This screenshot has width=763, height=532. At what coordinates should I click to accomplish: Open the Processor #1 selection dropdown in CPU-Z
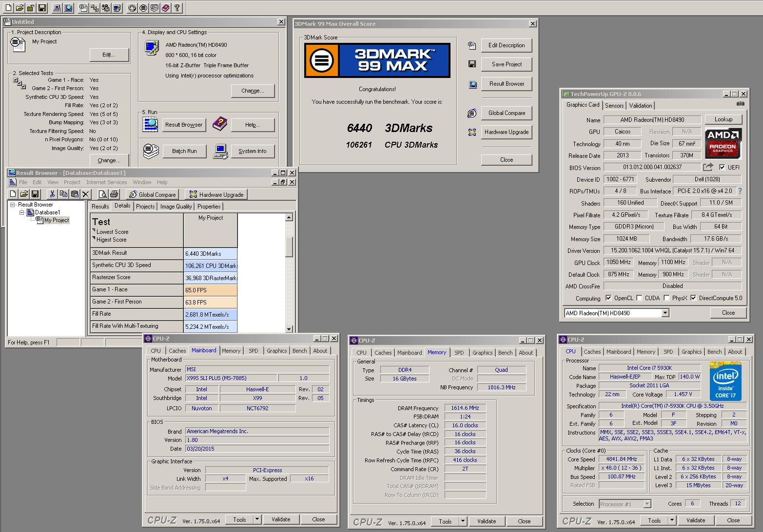(647, 504)
